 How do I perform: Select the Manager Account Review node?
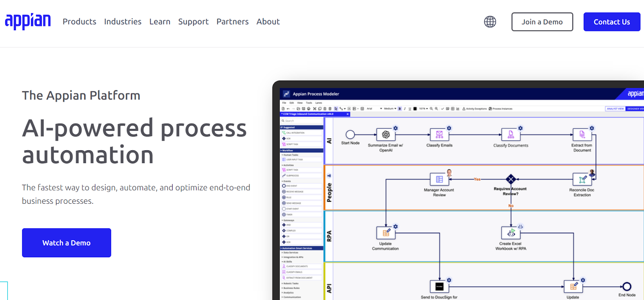coord(439,179)
